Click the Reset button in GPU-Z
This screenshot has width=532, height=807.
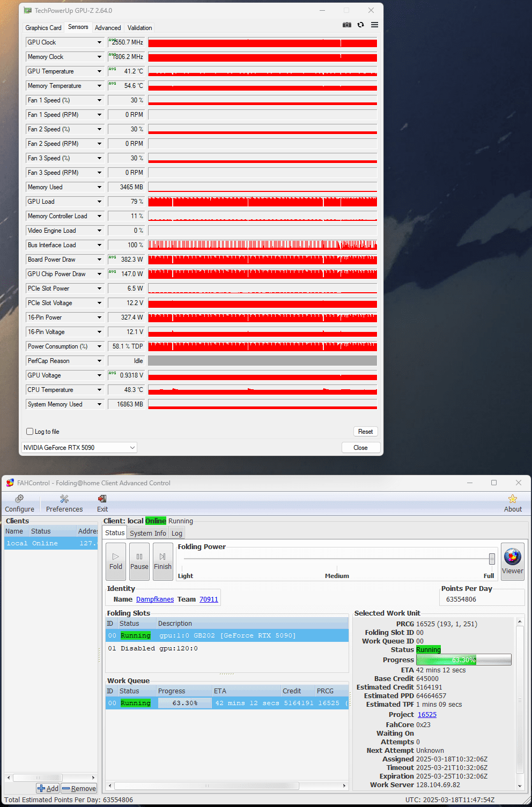365,432
